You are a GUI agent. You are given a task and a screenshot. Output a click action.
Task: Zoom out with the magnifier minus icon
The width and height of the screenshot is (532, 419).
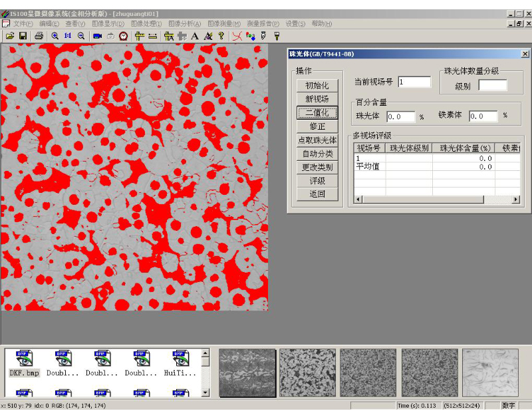[81, 36]
